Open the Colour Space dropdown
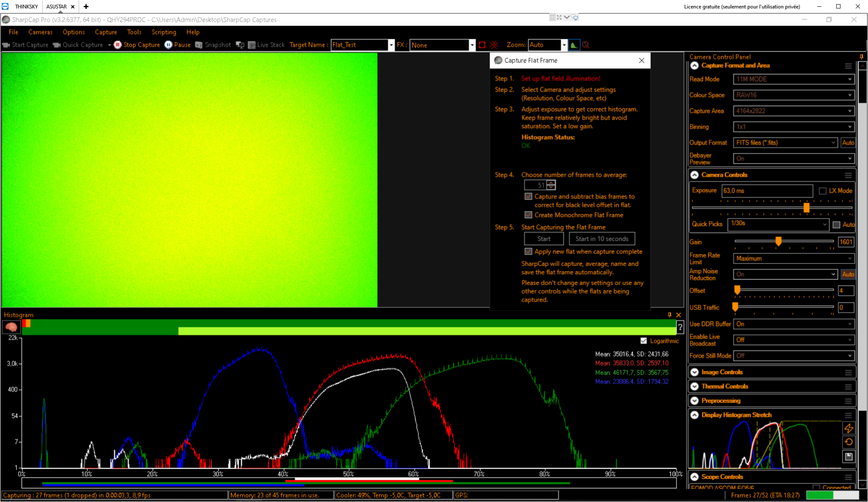The image size is (868, 502). coord(794,95)
